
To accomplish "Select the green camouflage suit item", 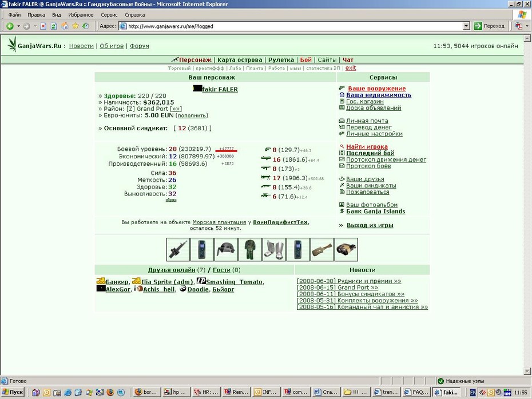I will coord(250,249).
